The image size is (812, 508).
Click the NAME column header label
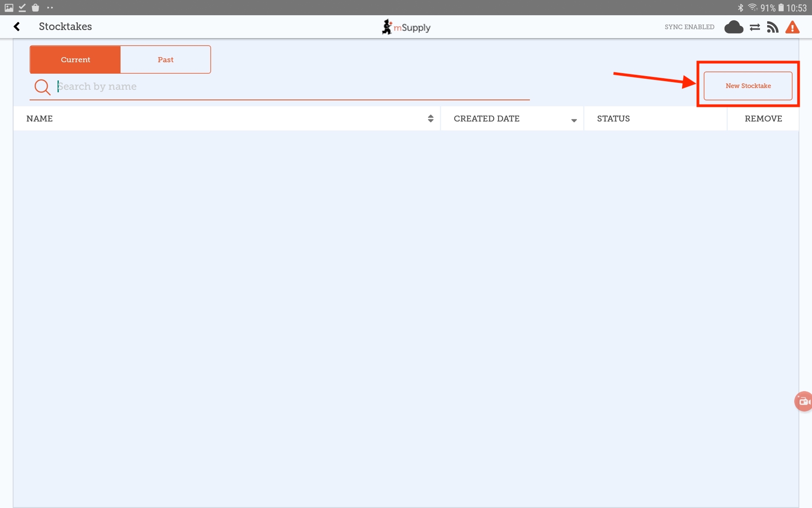[x=40, y=119]
